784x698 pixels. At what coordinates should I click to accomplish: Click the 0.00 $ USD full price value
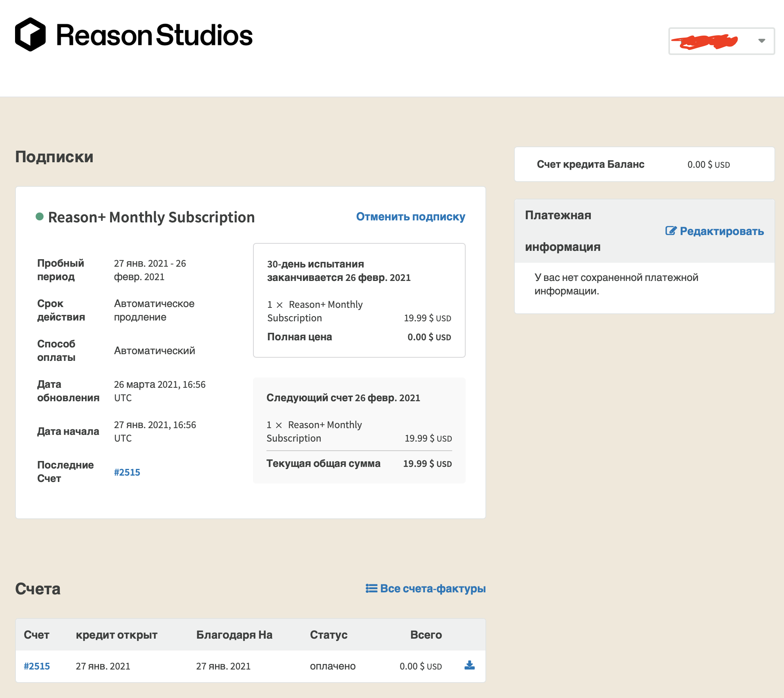(429, 337)
